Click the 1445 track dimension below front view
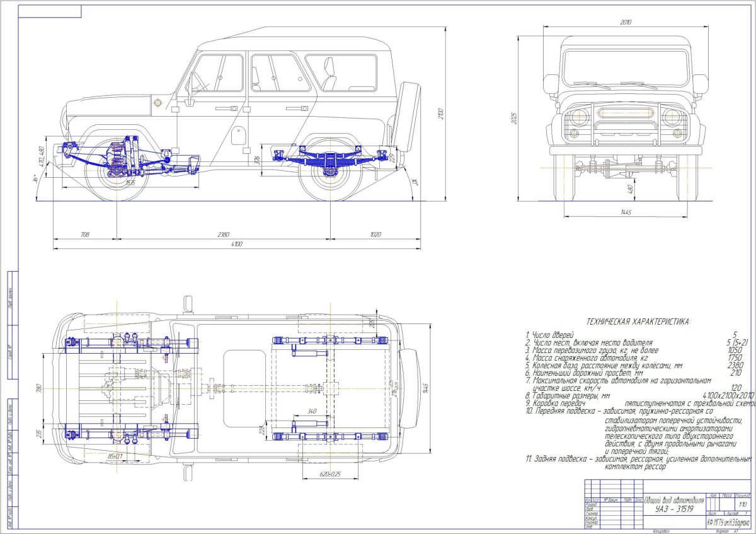The width and height of the screenshot is (756, 534). tap(626, 213)
